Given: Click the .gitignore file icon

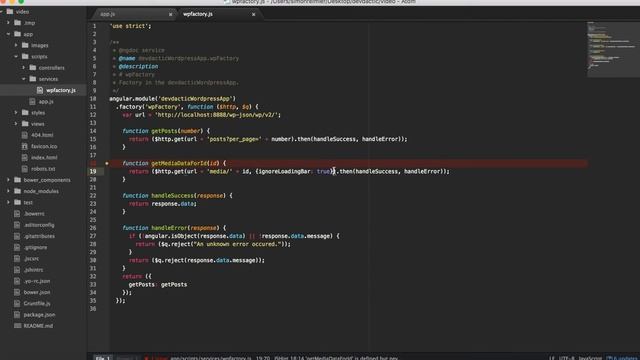Looking at the screenshot, I should [17, 247].
